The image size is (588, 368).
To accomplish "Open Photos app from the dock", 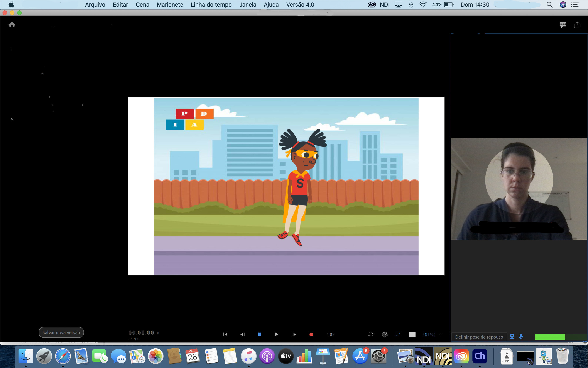I will pyautogui.click(x=155, y=356).
